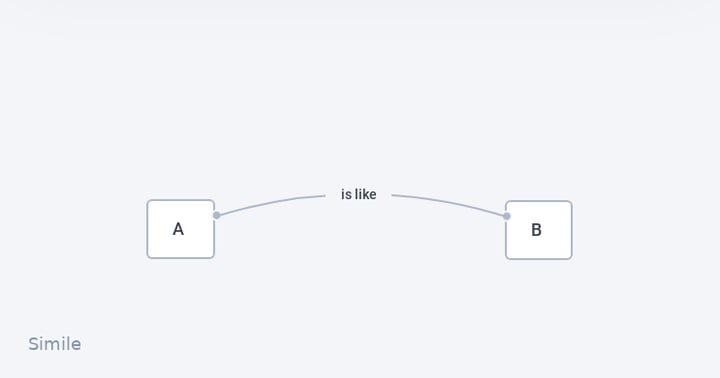Pick the target endpoint handle of the 'is like' edge
The image size is (720, 378).
coord(506,216)
